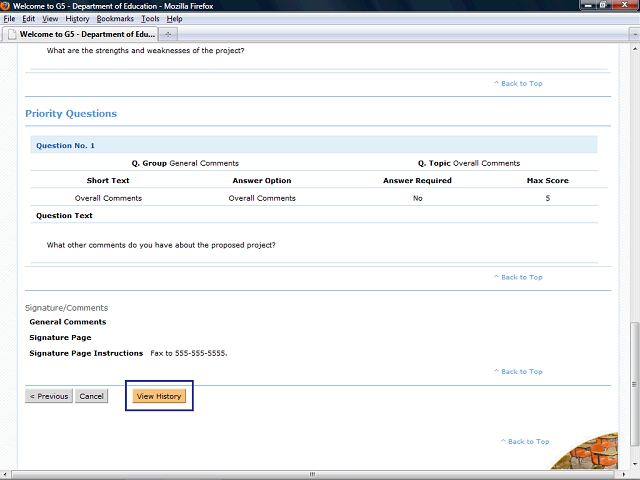Click the Q. Topic Overall Comments text
640x480 pixels.
click(469, 163)
